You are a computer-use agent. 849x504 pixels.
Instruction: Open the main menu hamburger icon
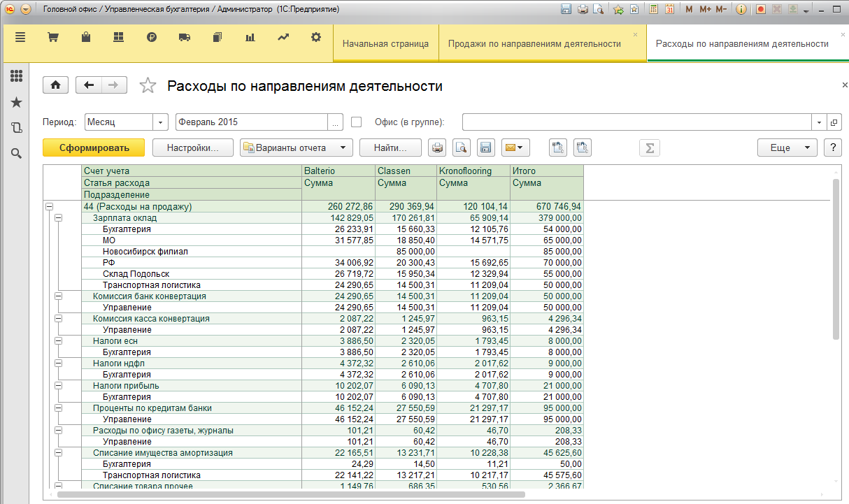point(20,38)
